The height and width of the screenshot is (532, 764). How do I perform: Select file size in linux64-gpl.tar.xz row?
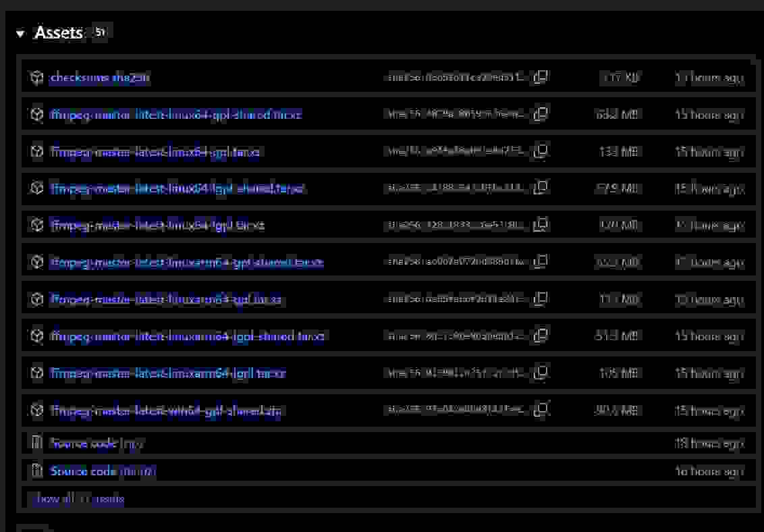click(619, 152)
